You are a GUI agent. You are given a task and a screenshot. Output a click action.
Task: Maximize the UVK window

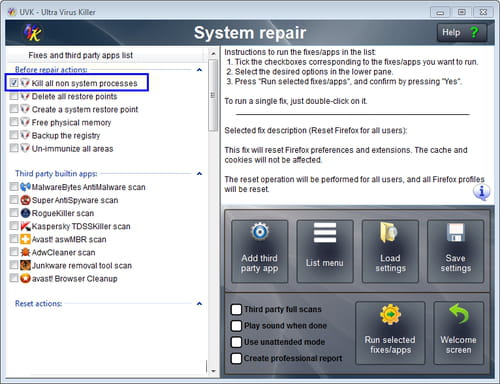462,12
